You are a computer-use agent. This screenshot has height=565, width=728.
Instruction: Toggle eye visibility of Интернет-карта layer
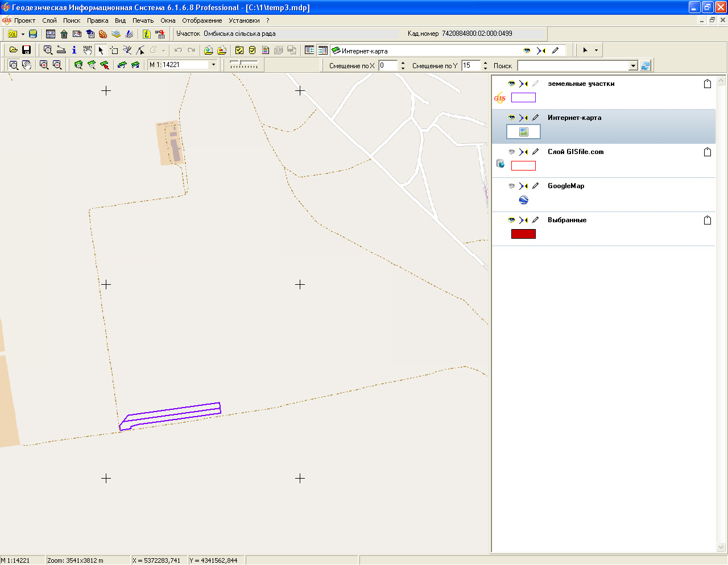[x=511, y=118]
